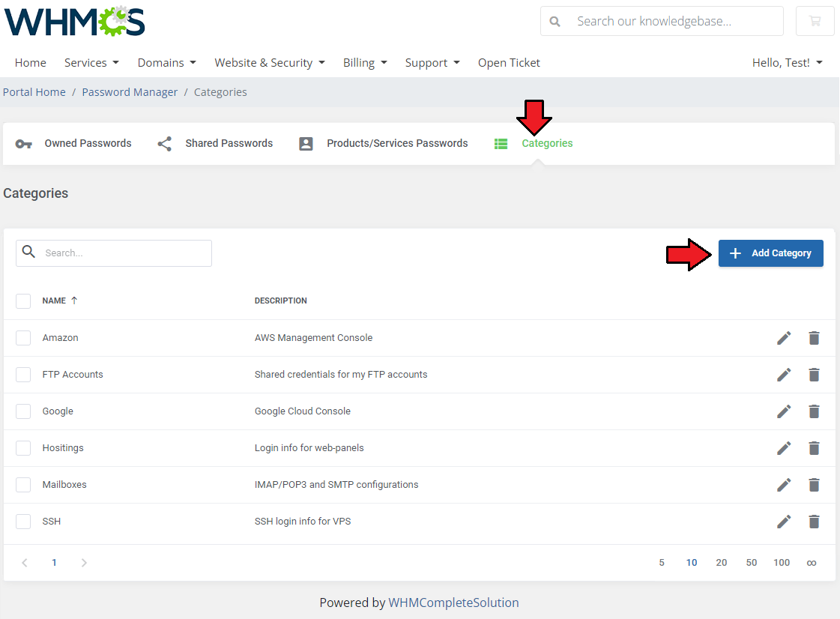The height and width of the screenshot is (619, 840).
Task: Check the Amazon row checkbox
Action: coord(23,338)
